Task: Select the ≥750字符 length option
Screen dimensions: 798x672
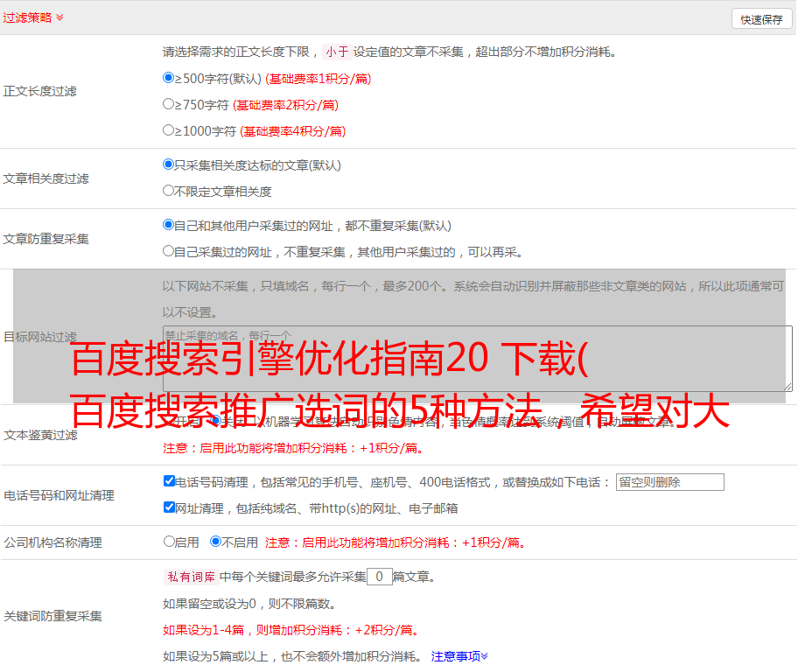Action: point(169,104)
